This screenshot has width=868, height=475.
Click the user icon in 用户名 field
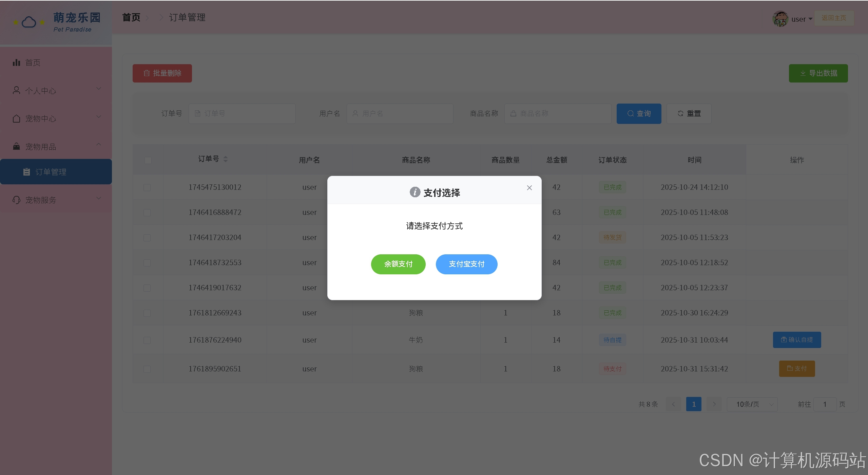tap(355, 113)
